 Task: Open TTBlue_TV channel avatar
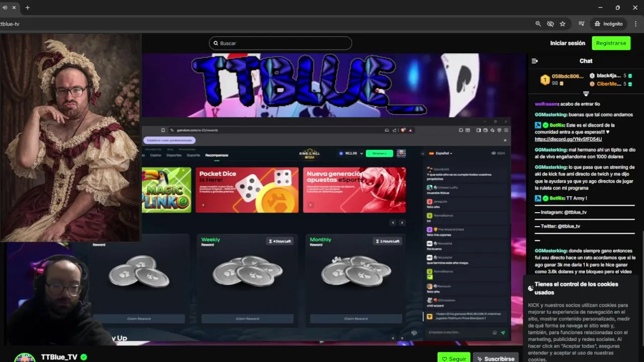click(x=25, y=357)
